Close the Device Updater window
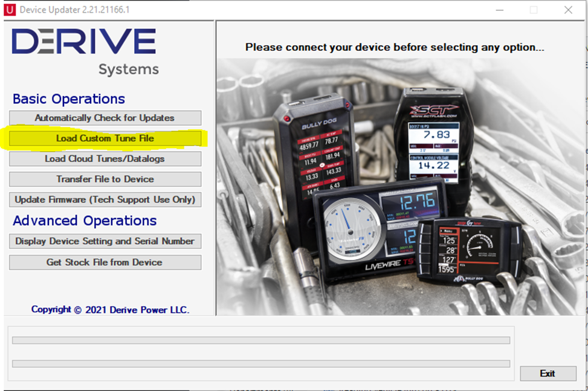 point(568,10)
